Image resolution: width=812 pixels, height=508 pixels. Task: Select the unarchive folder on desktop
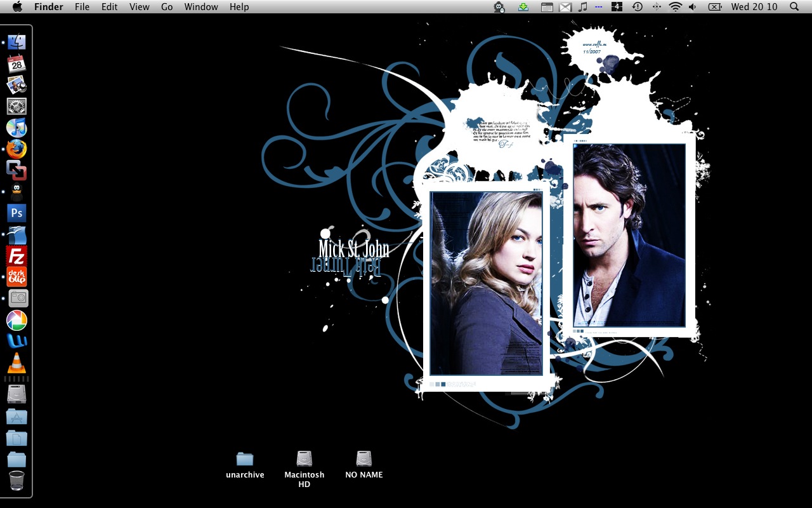tap(245, 459)
